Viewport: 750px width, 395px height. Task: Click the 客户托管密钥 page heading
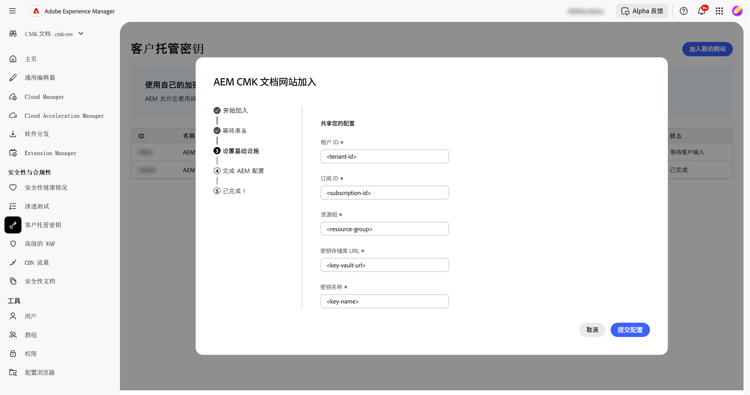tap(167, 49)
